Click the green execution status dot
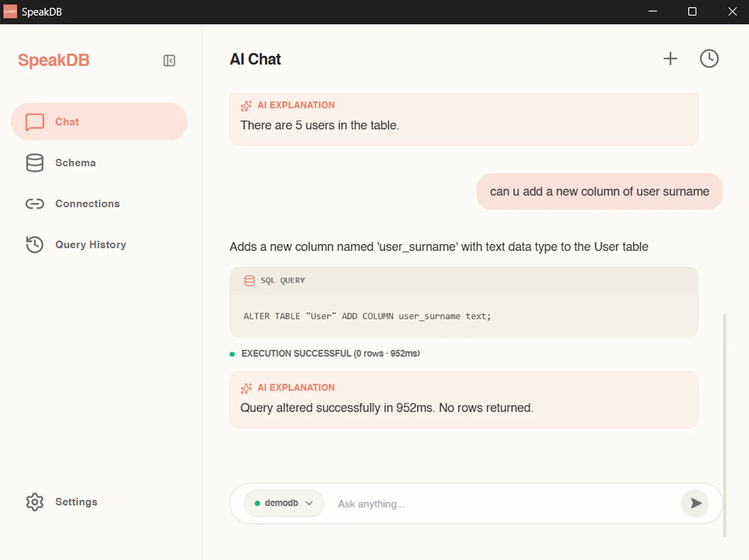The height and width of the screenshot is (560, 749). tap(232, 354)
